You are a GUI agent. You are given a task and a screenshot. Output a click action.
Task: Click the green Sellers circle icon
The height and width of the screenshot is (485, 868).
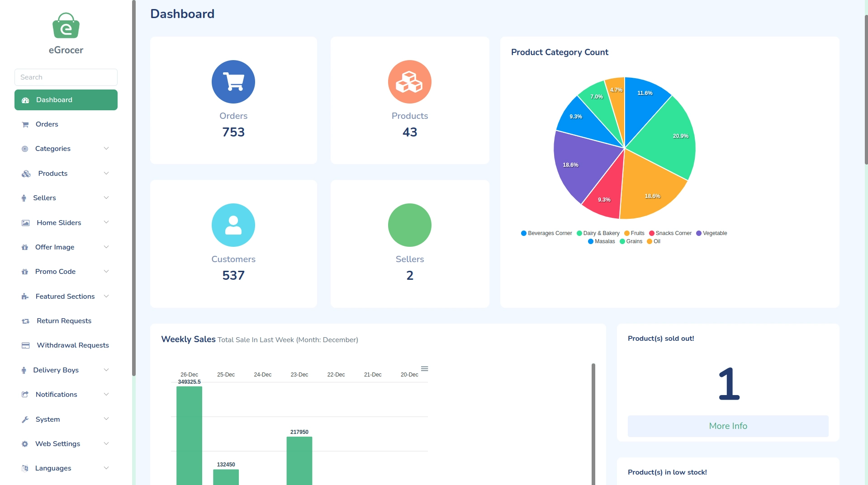410,225
